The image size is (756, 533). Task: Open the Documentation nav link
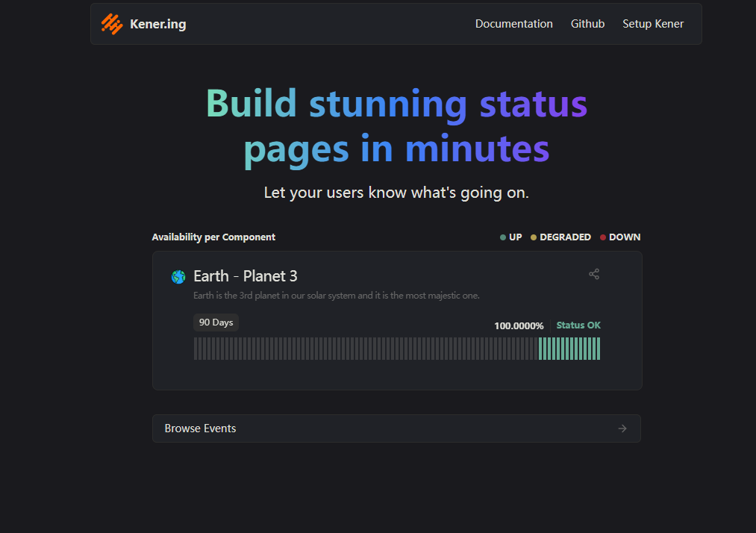[x=514, y=24]
